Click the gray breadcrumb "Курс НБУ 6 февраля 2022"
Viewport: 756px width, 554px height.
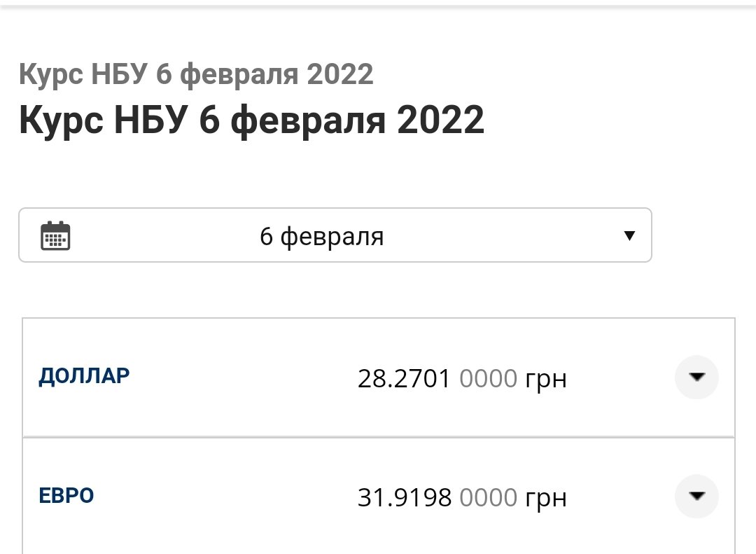pyautogui.click(x=196, y=74)
